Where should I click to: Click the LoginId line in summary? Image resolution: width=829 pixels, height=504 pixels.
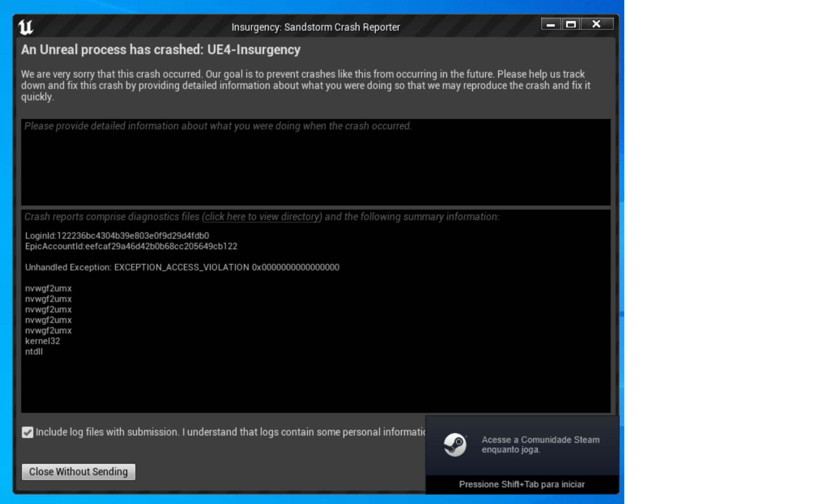point(117,236)
